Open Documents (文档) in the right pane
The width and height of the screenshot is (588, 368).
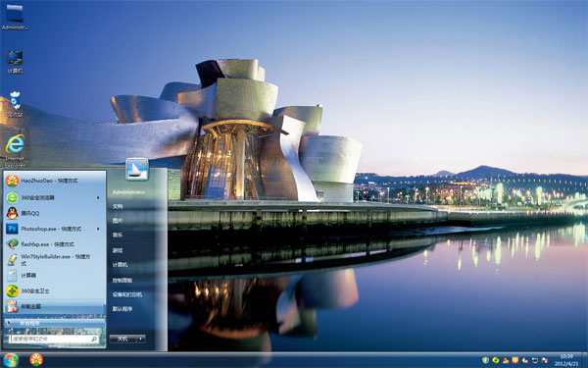(118, 206)
